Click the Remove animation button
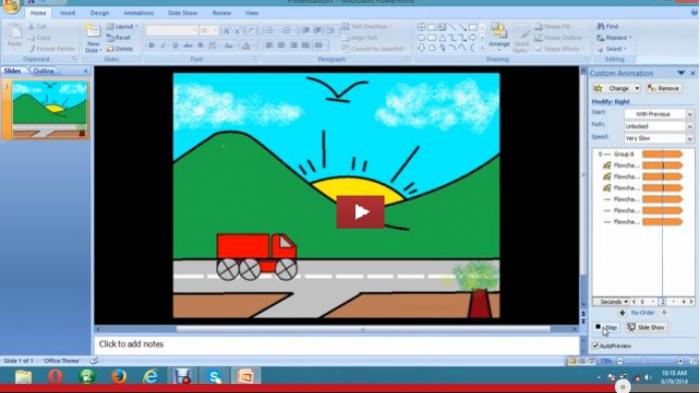 point(664,88)
